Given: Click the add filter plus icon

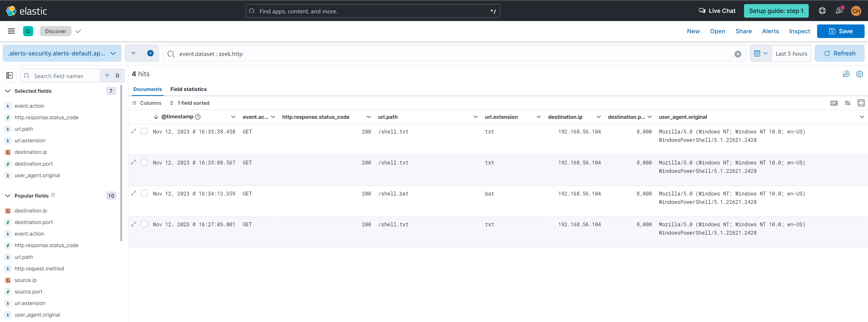Looking at the screenshot, I should coord(150,53).
